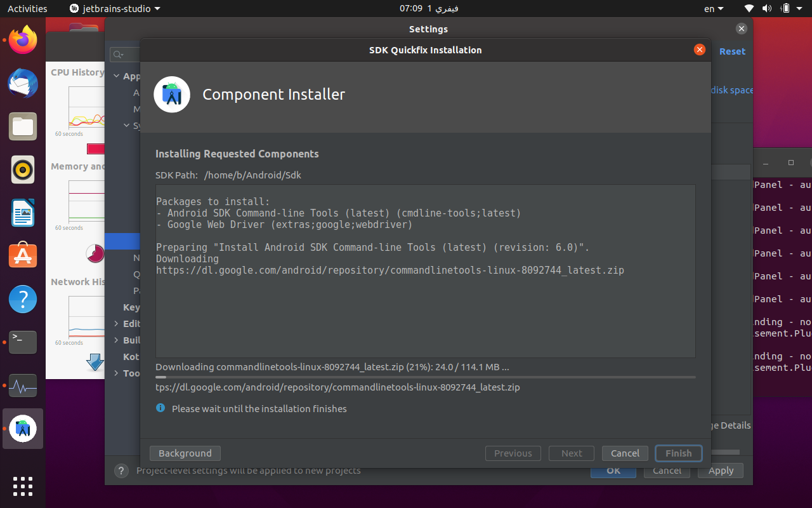
Task: Open the clock and calendar menu
Action: (429, 8)
